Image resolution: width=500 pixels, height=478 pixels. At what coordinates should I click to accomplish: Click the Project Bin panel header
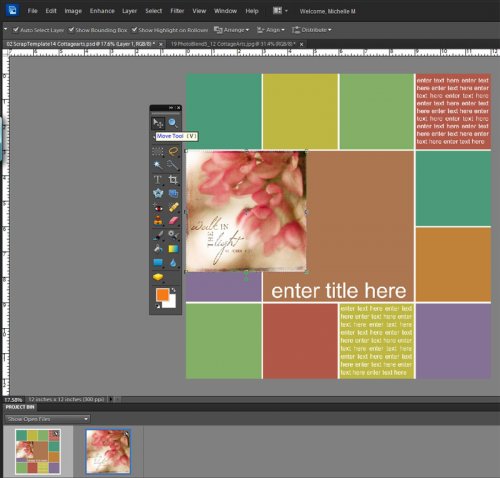pyautogui.click(x=20, y=407)
